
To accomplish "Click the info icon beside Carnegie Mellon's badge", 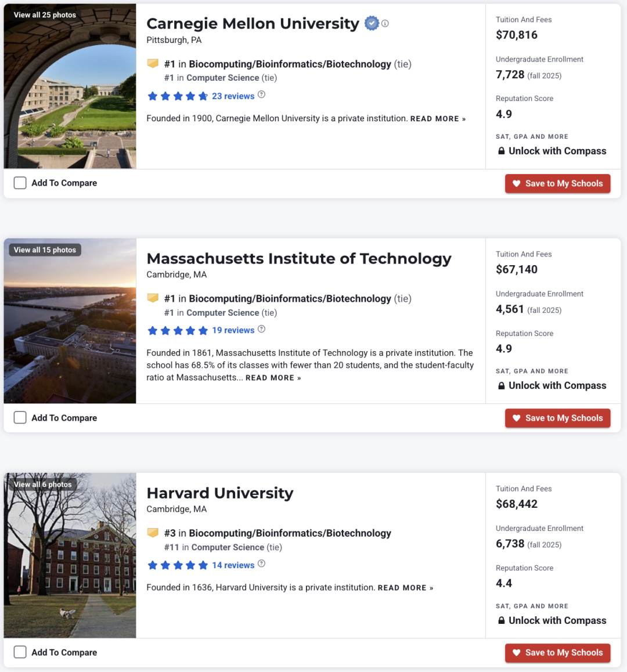I will pos(385,24).
